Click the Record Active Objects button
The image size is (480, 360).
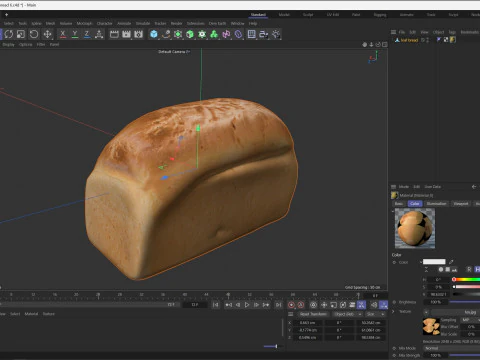click(x=291, y=305)
